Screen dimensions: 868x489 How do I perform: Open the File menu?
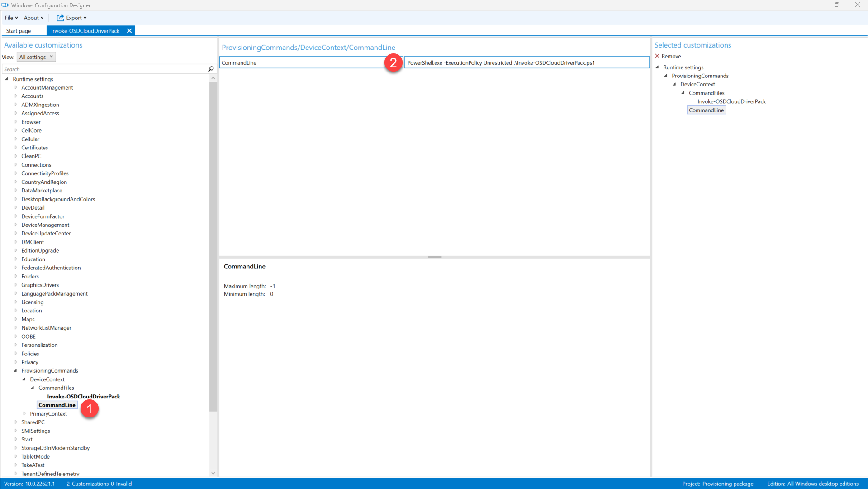pyautogui.click(x=11, y=18)
